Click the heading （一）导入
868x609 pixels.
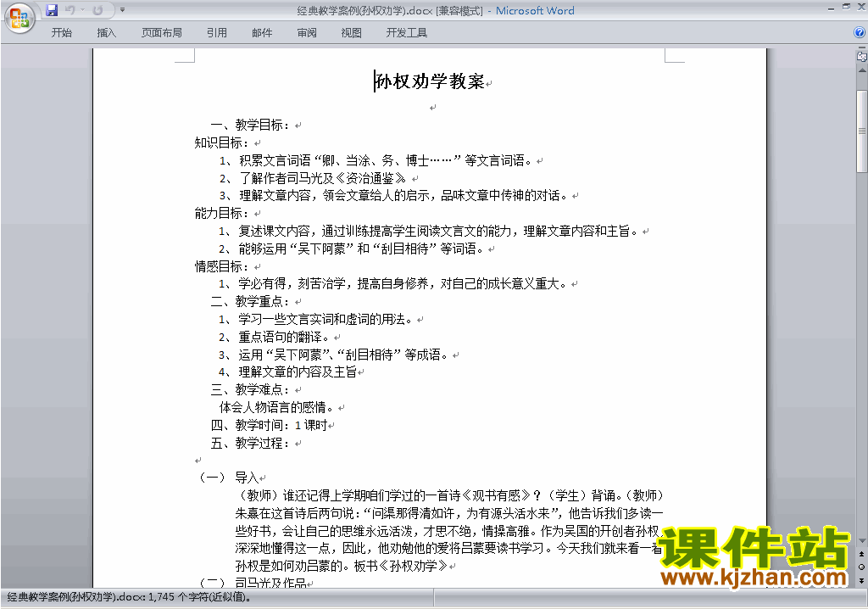click(x=228, y=478)
